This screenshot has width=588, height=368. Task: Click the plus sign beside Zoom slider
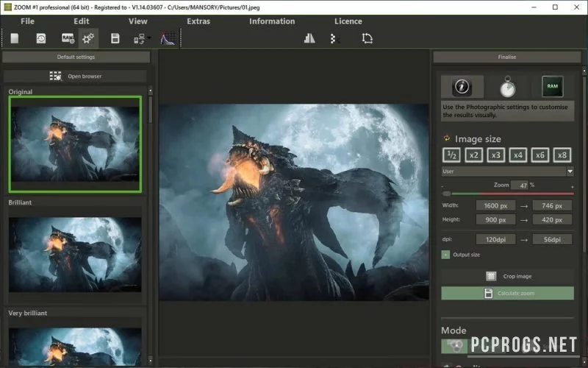(x=573, y=187)
